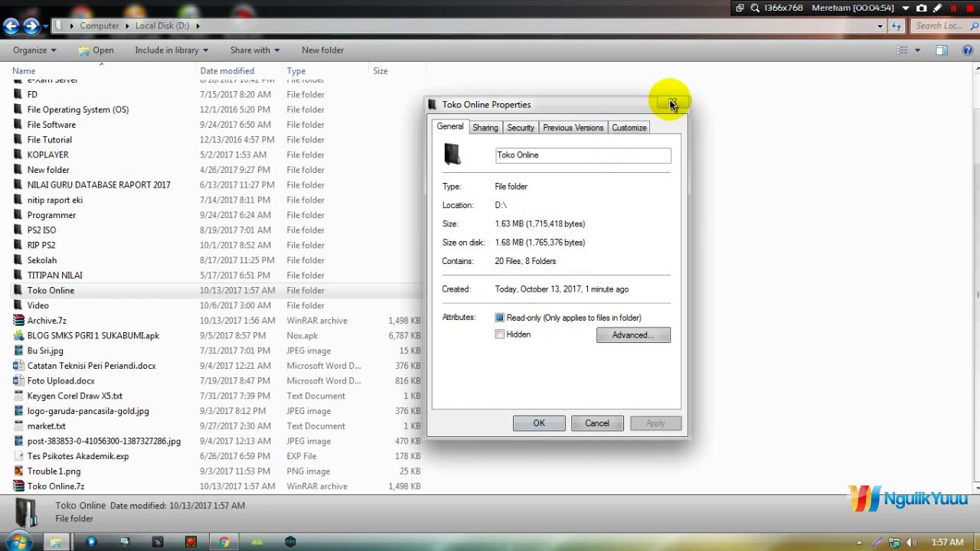Open the green Android taskbar icon

(257, 542)
